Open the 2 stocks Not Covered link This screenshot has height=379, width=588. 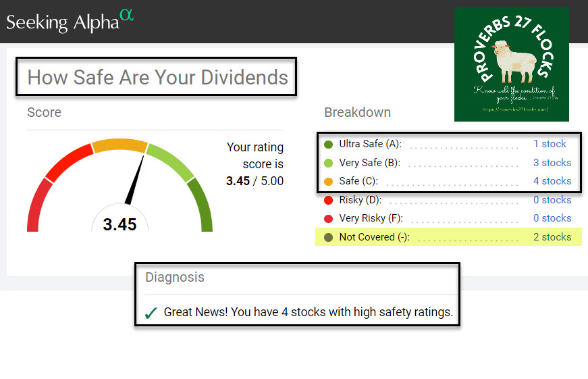coord(552,237)
